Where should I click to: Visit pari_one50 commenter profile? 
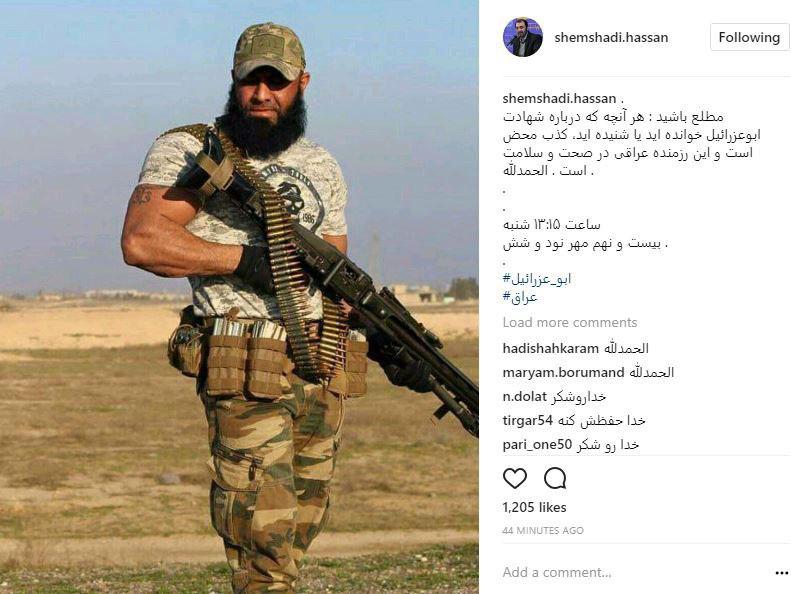537,445
